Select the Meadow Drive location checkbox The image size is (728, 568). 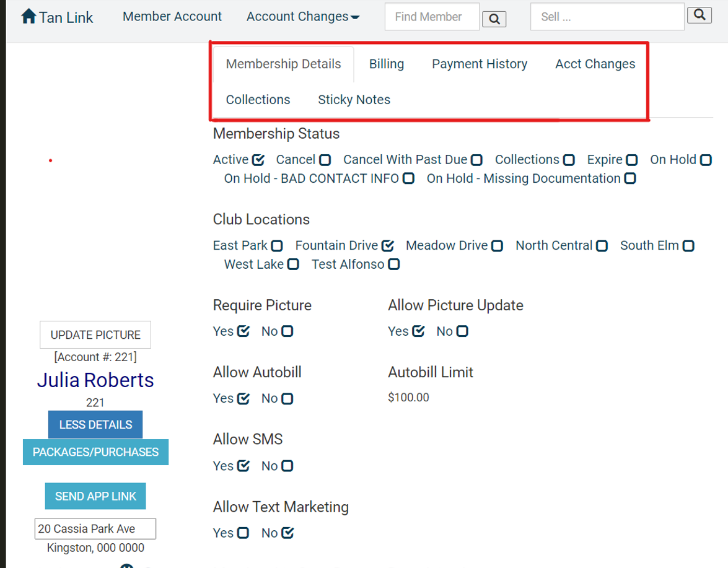pyautogui.click(x=497, y=246)
